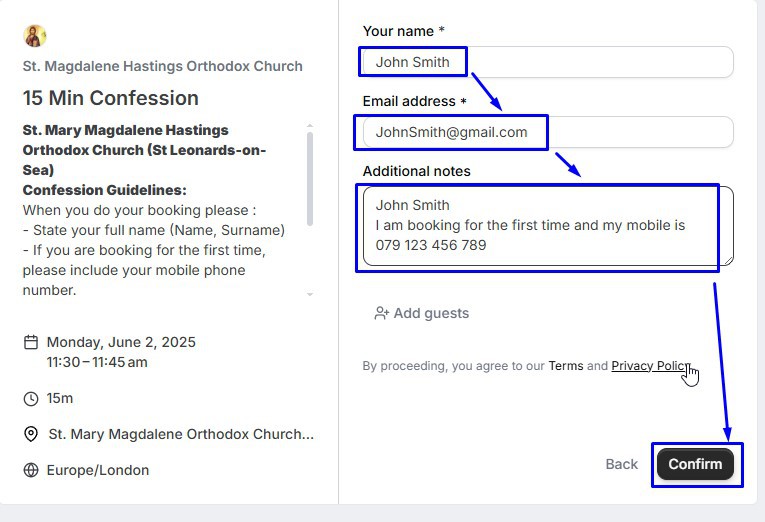This screenshot has width=765, height=522.
Task: Open the Terms link
Action: 565,366
